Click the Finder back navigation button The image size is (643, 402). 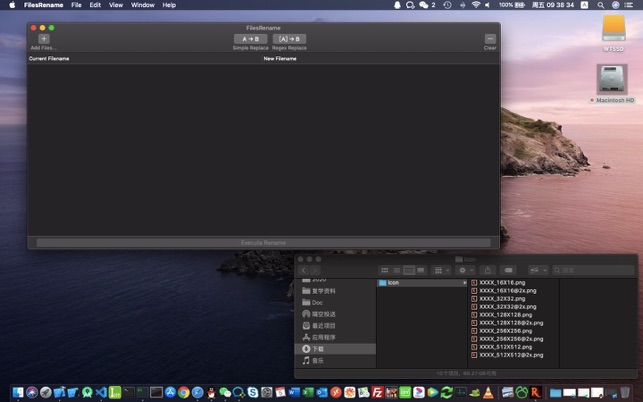click(304, 270)
